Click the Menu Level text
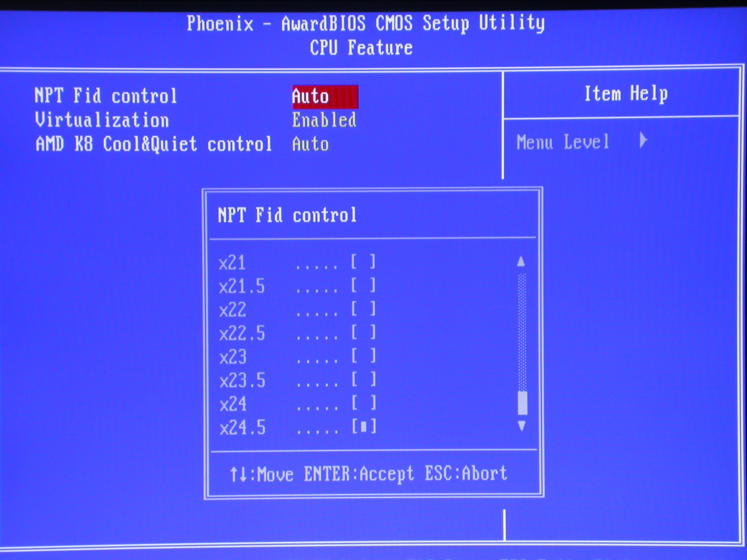 [x=563, y=142]
